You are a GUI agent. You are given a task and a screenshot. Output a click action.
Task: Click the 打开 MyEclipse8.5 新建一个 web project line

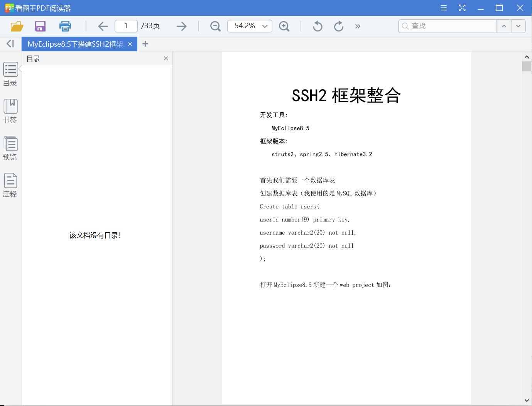pos(326,285)
